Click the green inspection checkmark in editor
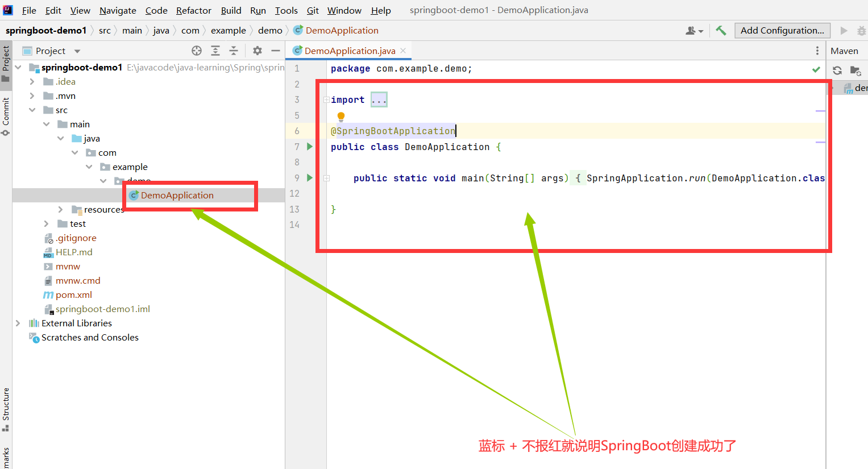 click(x=816, y=69)
